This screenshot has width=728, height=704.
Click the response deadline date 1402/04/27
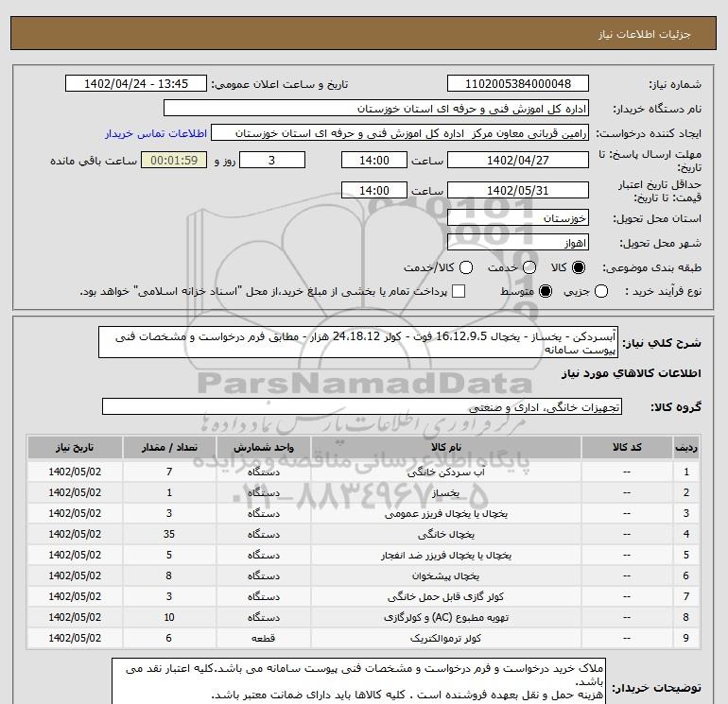(518, 160)
